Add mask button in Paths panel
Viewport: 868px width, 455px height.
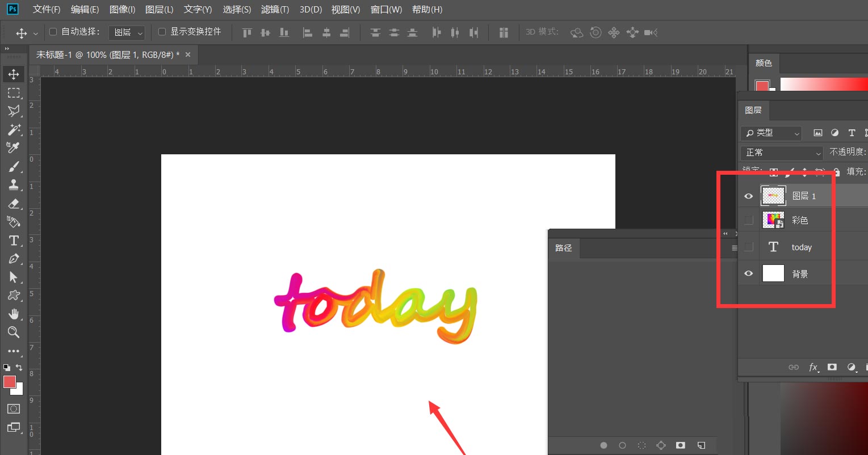(x=681, y=445)
